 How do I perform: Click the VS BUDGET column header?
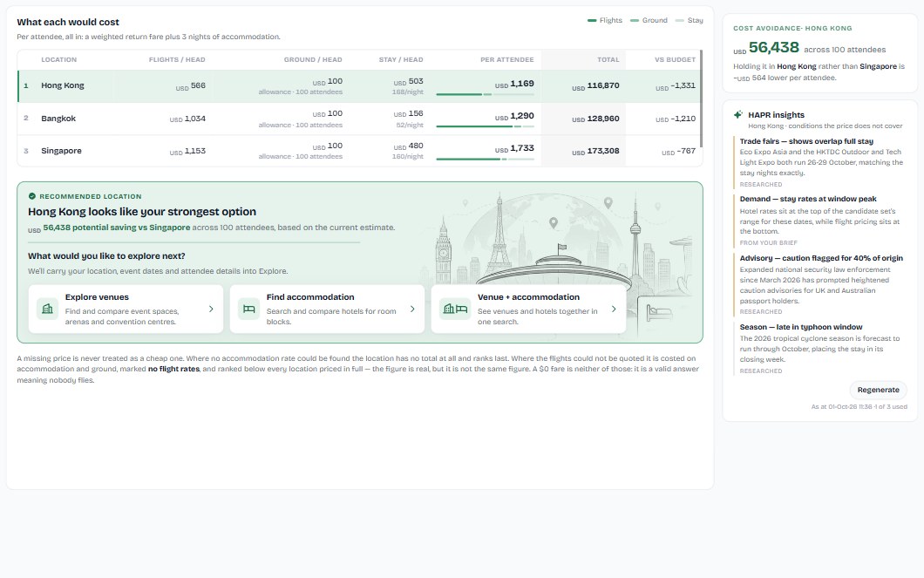[675, 59]
